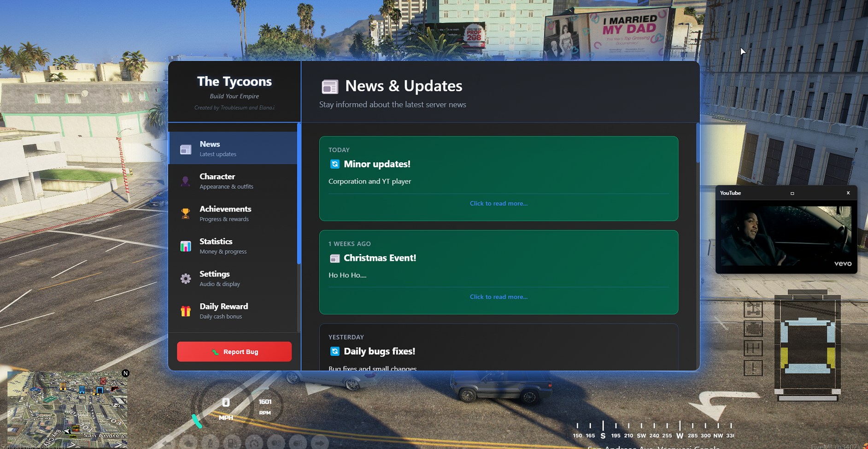The height and width of the screenshot is (449, 868).
Task: Open Settings audio & display
Action: click(x=233, y=278)
